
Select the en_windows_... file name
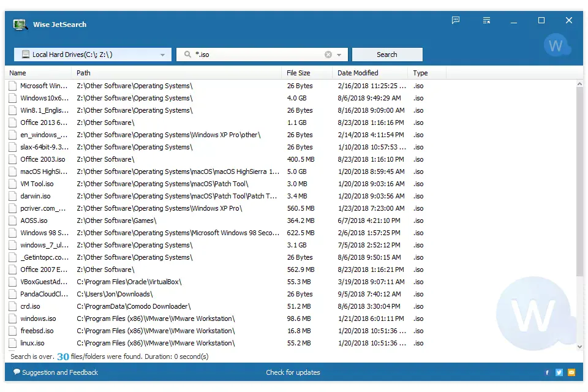44,135
